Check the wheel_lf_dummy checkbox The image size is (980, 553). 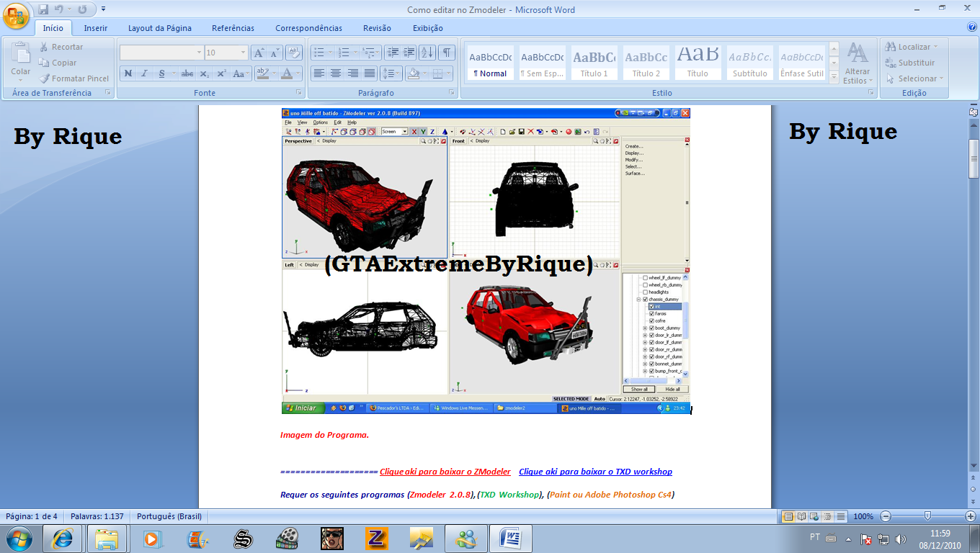click(x=645, y=277)
